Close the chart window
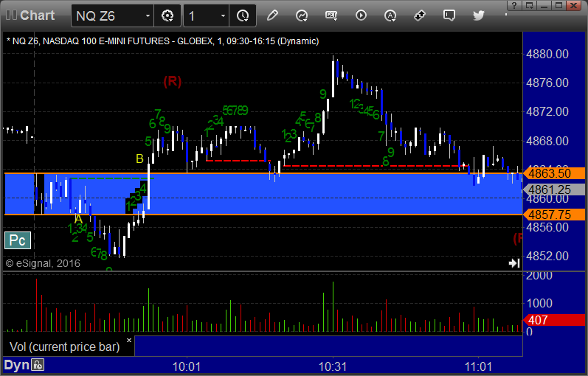Screen dimensions: 588x376 tap(574, 5)
